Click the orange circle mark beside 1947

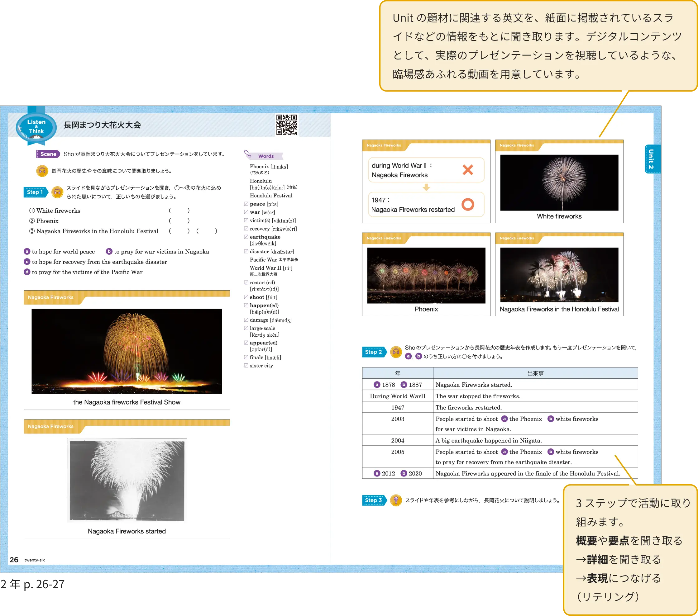click(467, 204)
